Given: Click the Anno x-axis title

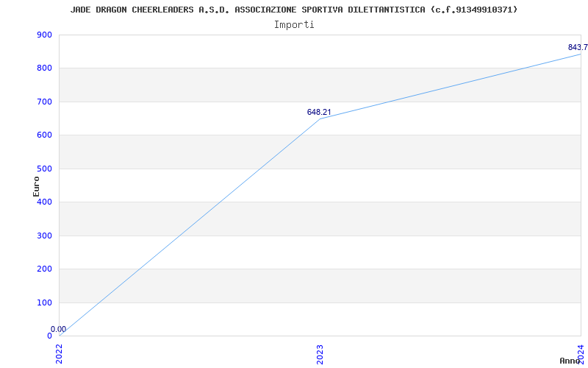Looking at the screenshot, I should pos(570,361).
